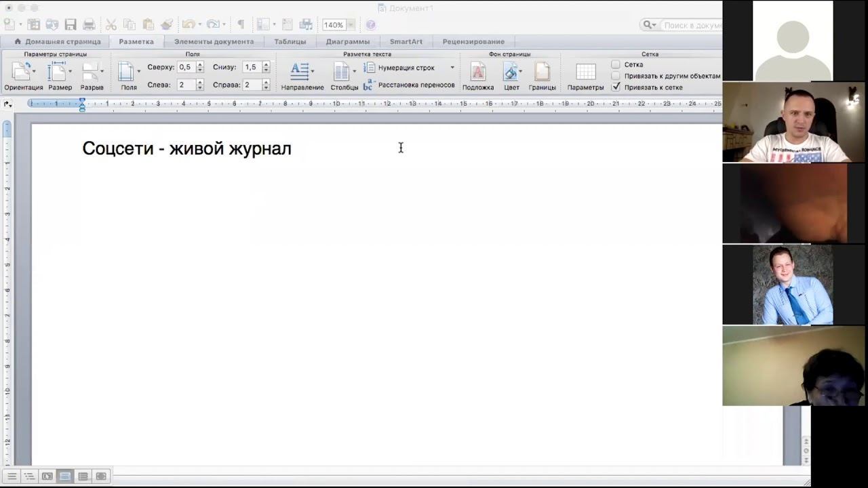Switch to the Таблицы tab
The image size is (868, 488).
click(290, 41)
